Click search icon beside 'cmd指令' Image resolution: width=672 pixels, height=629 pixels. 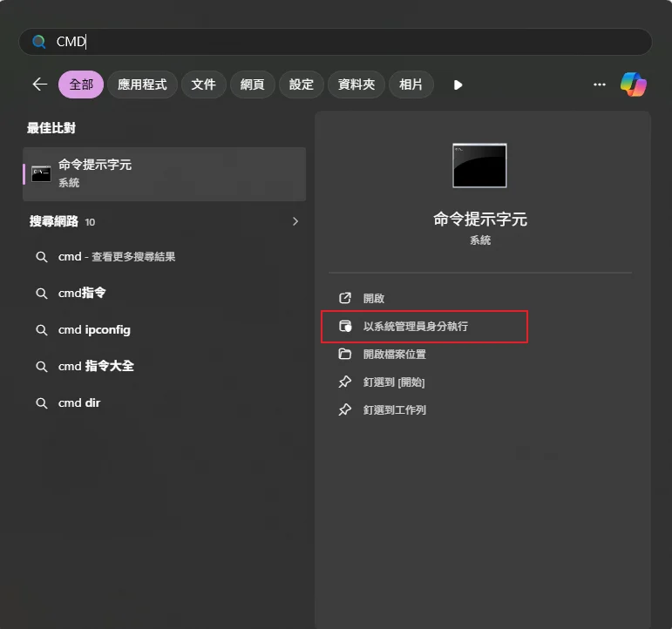pos(42,294)
